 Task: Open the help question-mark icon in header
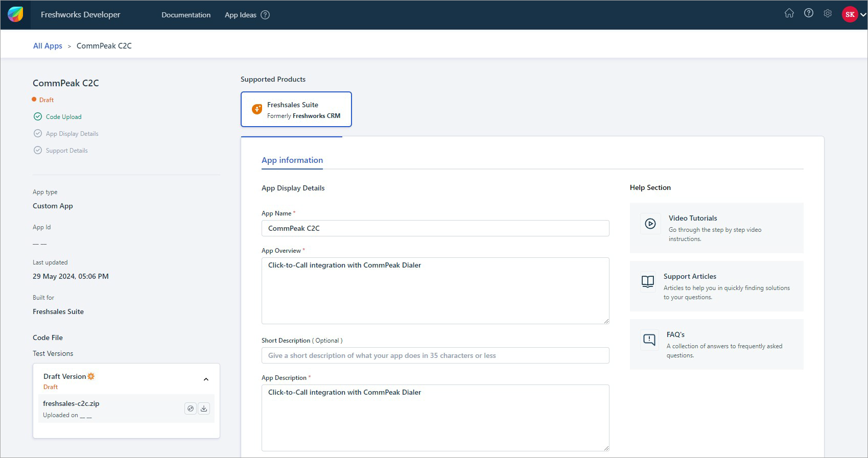tap(809, 13)
